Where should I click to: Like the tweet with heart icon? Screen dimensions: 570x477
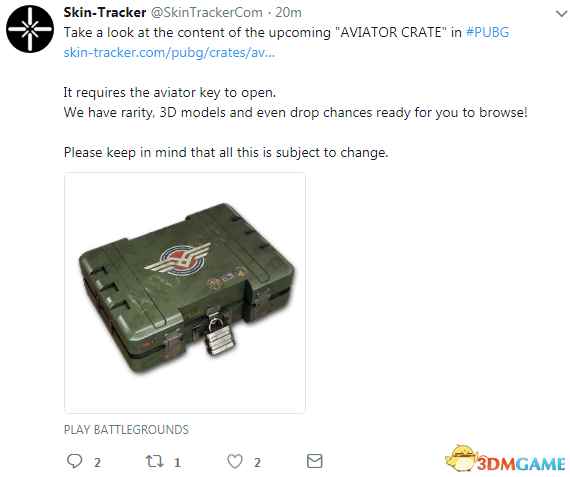click(235, 461)
